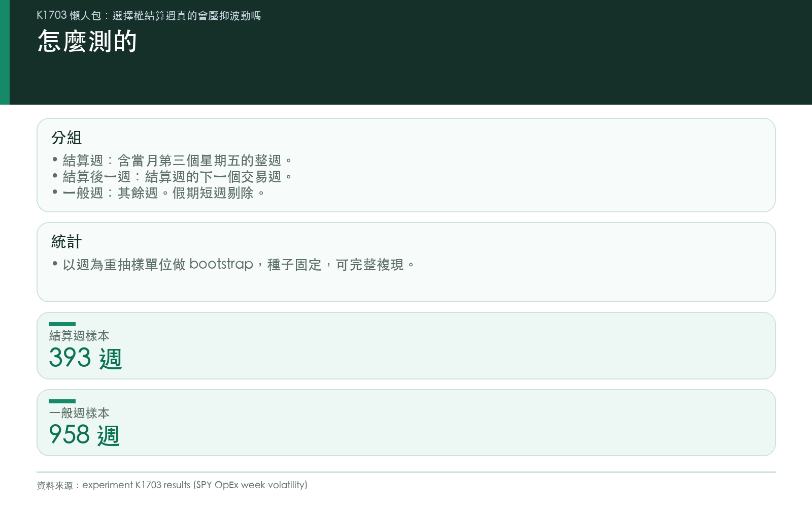This screenshot has width=812, height=508.
Task: Click the 分組 section heading
Action: [66, 138]
